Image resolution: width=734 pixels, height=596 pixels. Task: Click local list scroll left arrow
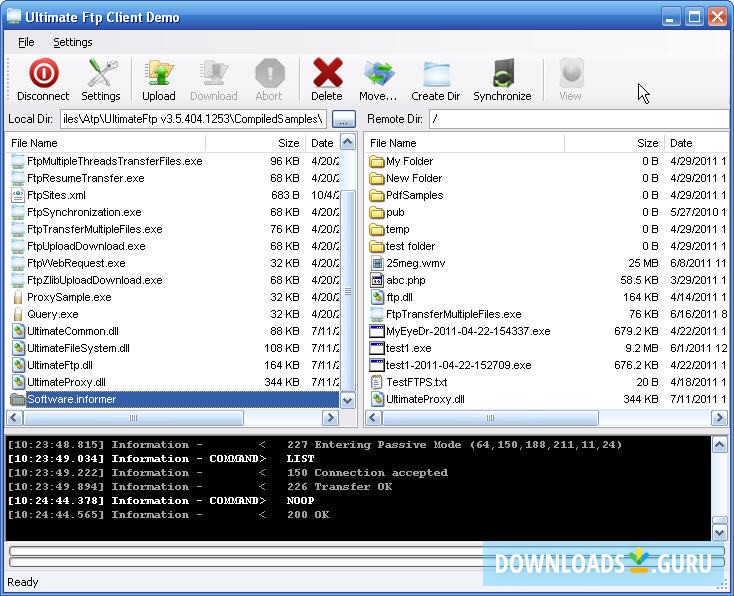pos(15,418)
